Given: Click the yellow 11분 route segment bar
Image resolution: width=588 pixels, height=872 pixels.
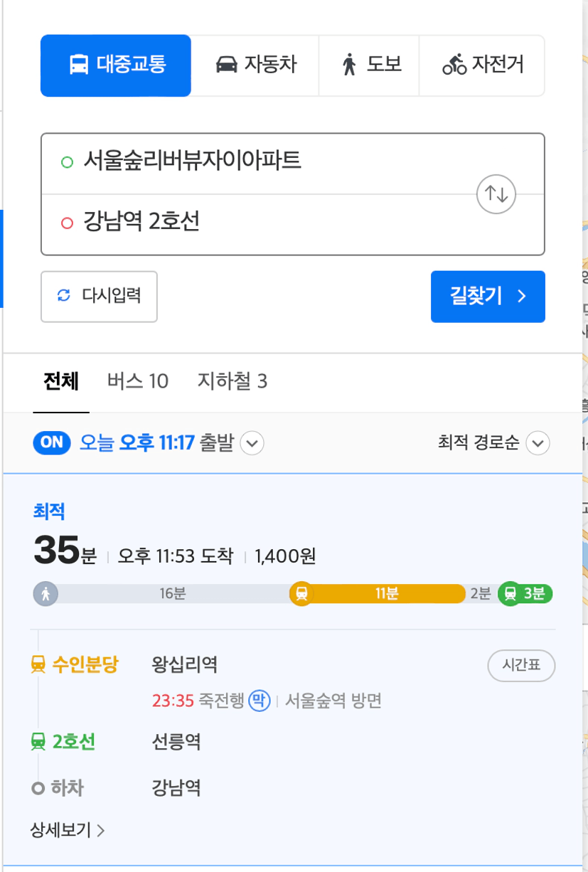Looking at the screenshot, I should (387, 594).
